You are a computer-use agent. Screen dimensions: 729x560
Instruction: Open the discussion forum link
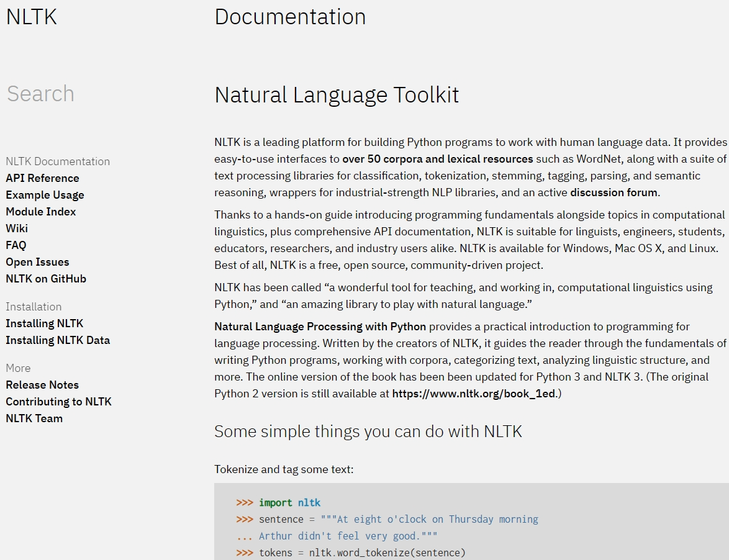pos(614,192)
